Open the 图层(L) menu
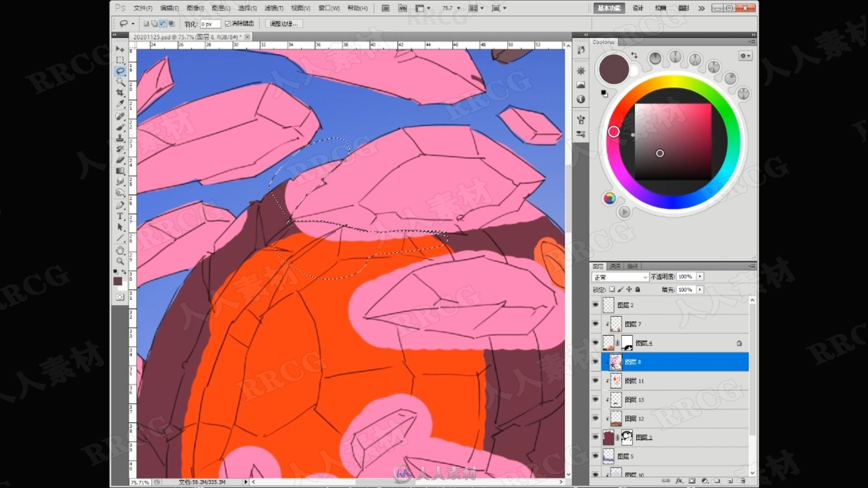This screenshot has height=488, width=868. coord(221,8)
